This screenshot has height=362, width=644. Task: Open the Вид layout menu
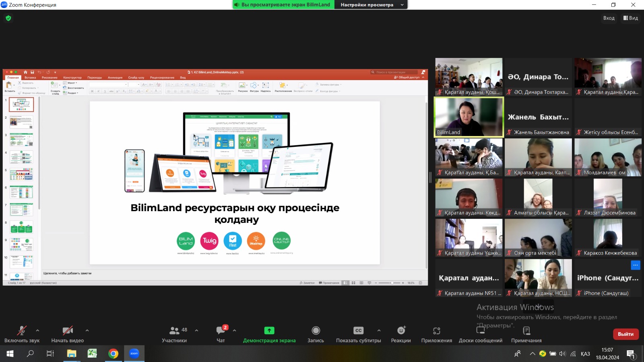(631, 18)
